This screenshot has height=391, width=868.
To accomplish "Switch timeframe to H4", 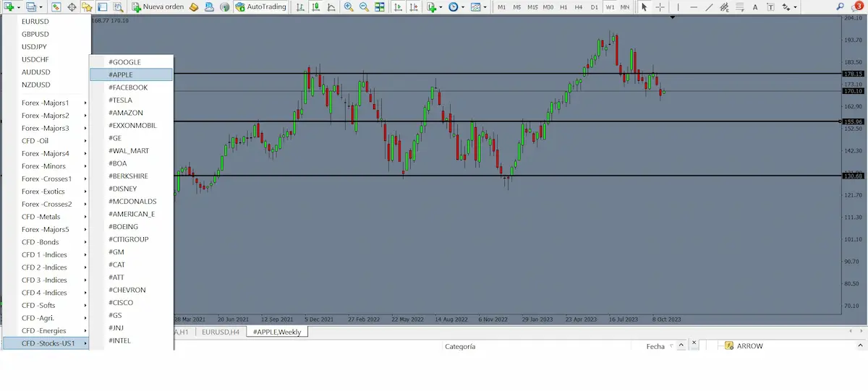I will (579, 7).
